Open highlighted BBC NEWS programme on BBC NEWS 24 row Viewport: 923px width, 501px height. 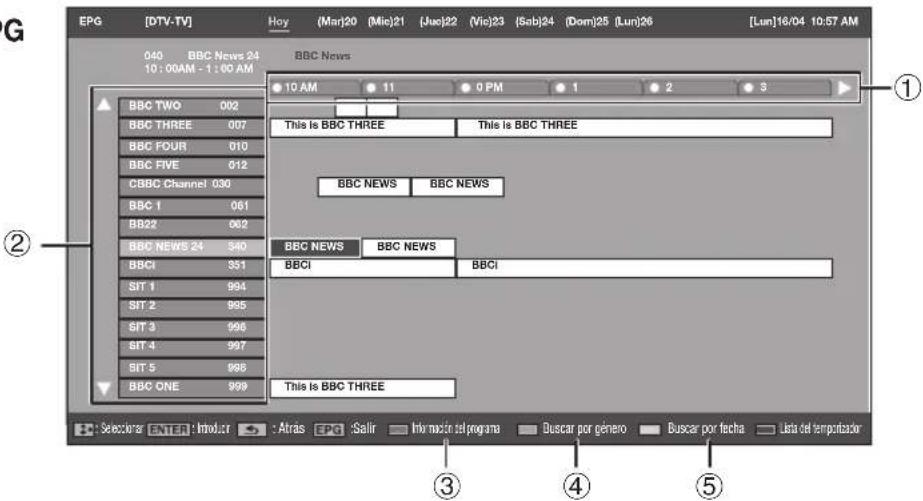tap(315, 247)
